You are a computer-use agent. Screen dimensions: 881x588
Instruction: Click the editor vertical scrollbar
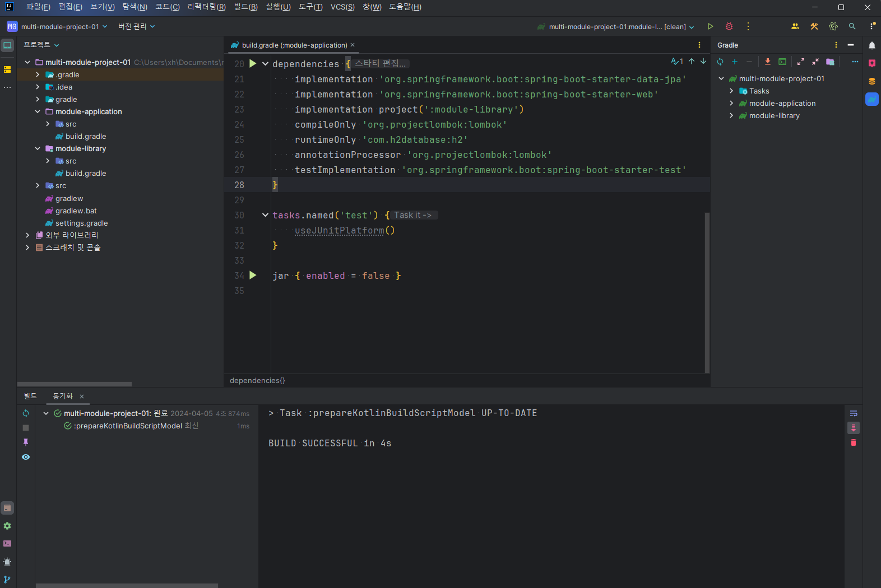(x=707, y=291)
